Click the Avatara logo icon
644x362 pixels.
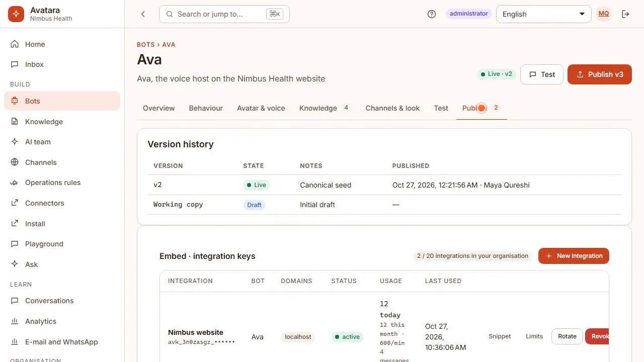[16, 14]
